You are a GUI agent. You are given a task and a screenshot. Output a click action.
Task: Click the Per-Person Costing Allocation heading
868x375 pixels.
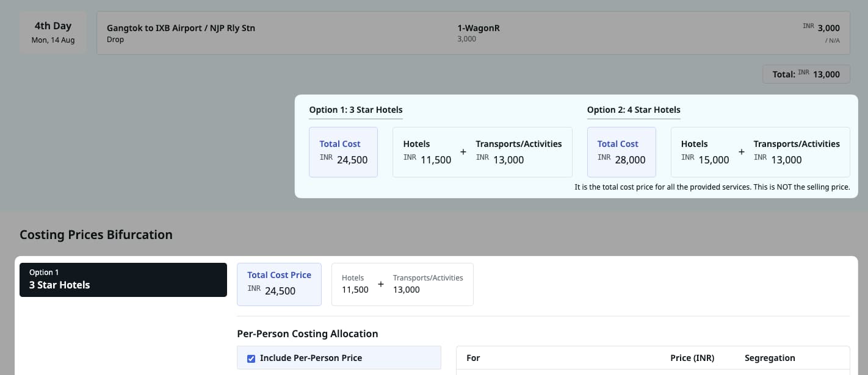[308, 334]
